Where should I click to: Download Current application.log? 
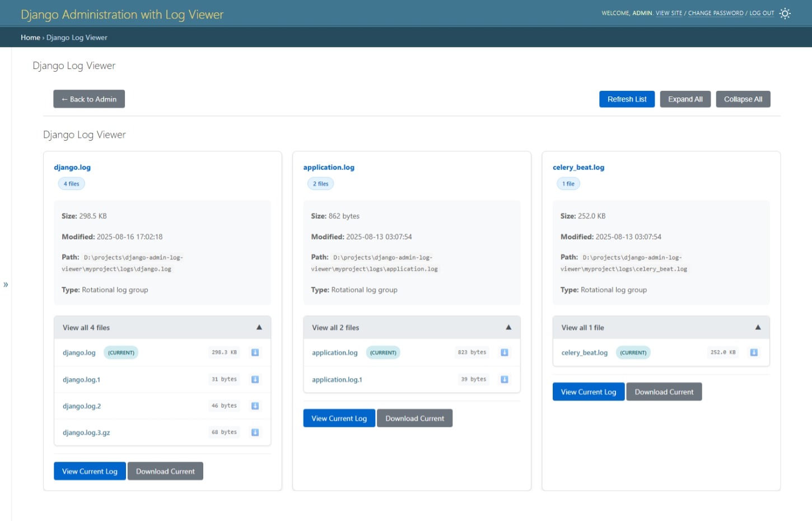[414, 418]
